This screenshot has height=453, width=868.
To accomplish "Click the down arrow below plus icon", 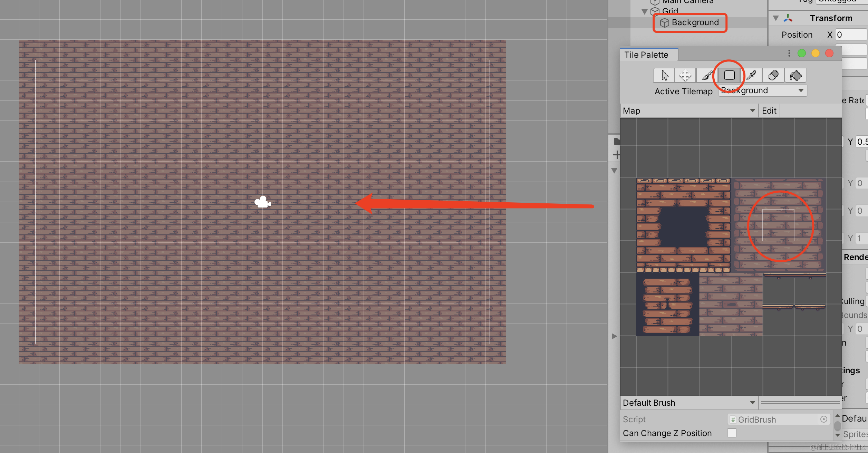I will tap(614, 171).
